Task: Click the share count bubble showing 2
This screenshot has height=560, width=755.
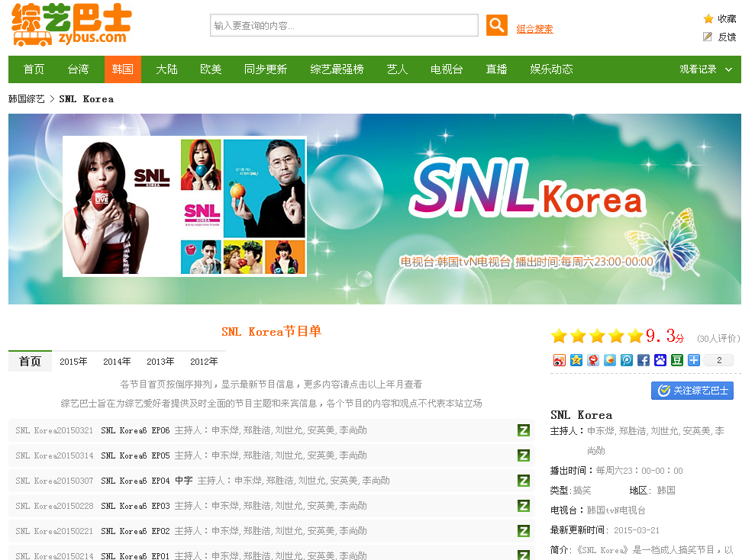Action: click(x=718, y=360)
